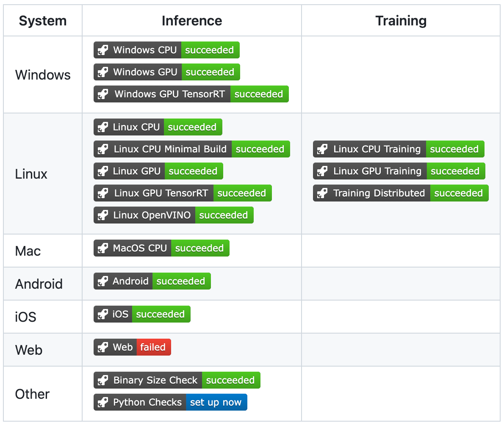
Task: Click the rocket icon on Windows CPU badge
Action: pos(102,50)
